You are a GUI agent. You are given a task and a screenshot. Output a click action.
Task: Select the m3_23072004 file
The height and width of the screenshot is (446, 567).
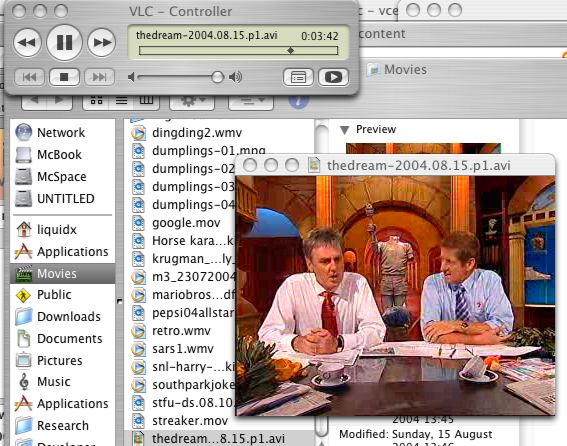[x=183, y=277]
